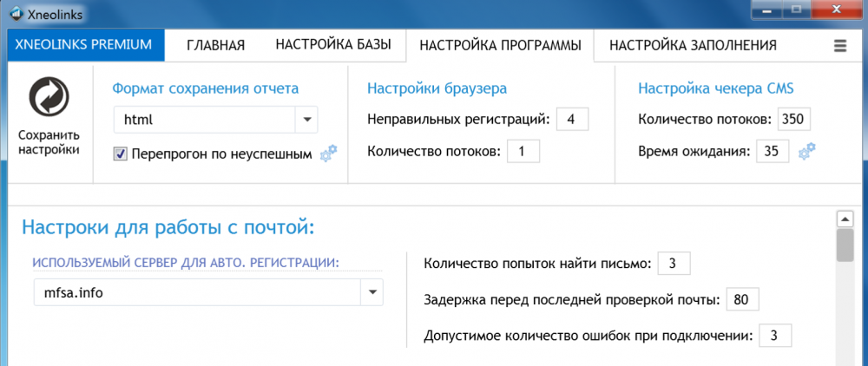Open the hamburger menu icon
This screenshot has height=366, width=868.
[839, 47]
